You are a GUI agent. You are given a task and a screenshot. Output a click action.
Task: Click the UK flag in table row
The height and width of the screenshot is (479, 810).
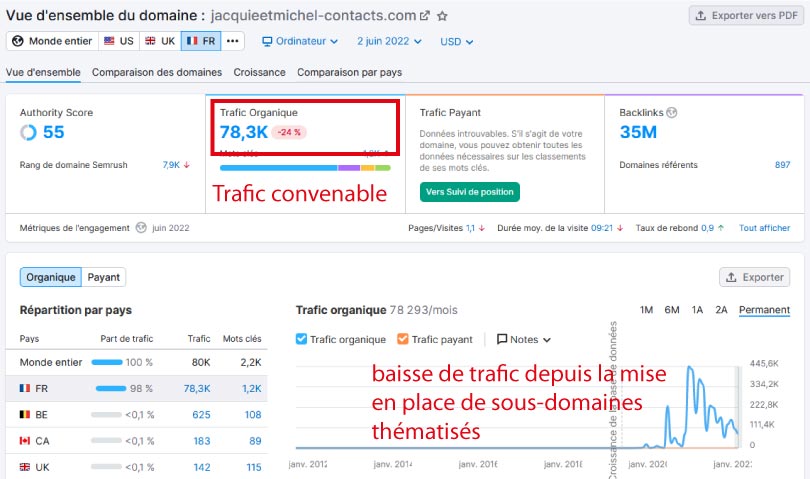(25, 467)
